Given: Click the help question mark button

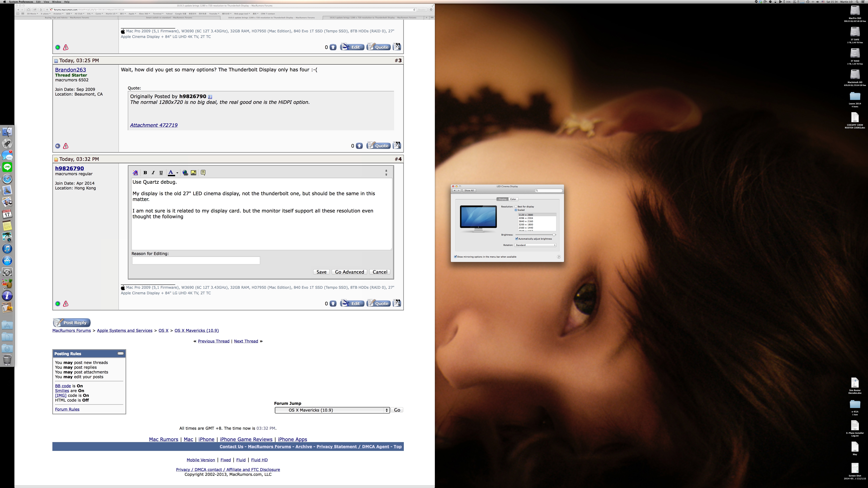Looking at the screenshot, I should coord(559,257).
